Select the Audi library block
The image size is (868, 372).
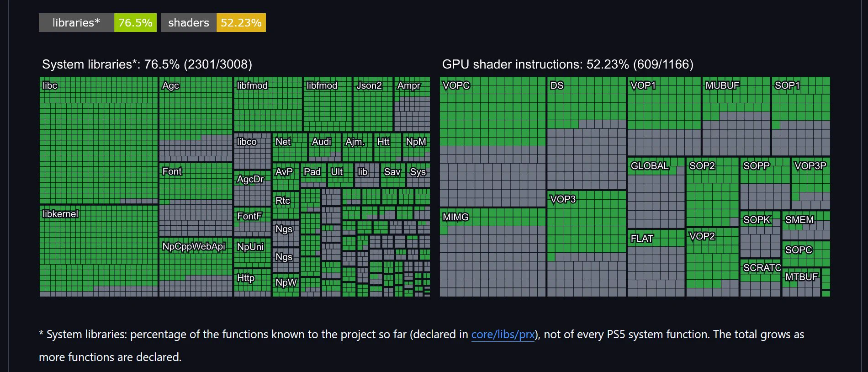pos(325,147)
